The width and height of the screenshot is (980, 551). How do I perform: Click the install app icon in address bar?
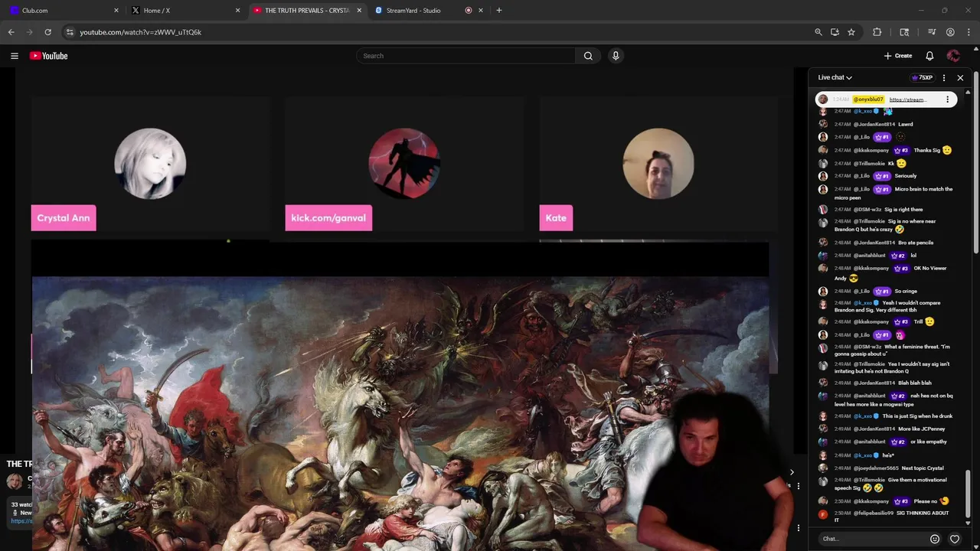tap(835, 32)
